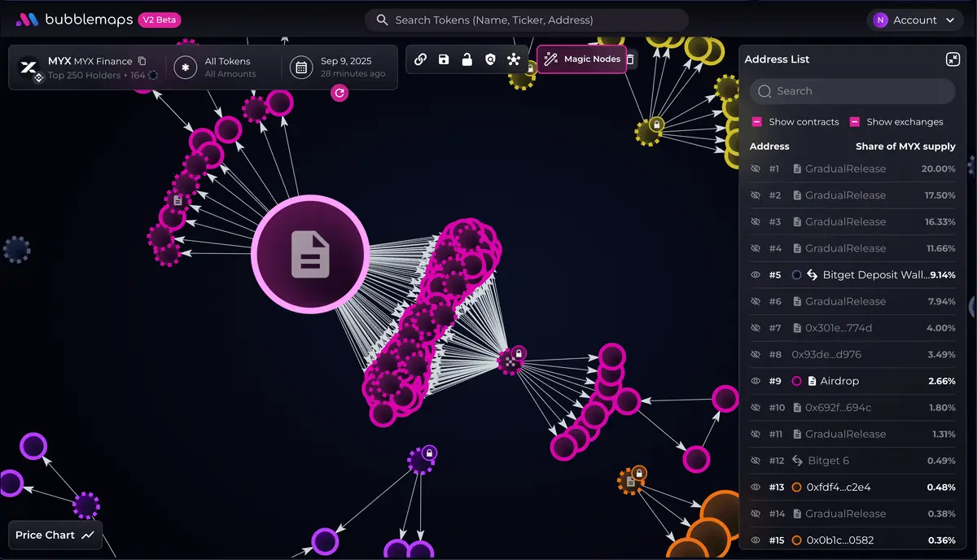Screen dimensions: 977x560
Task: Click the Address List panel title
Action: point(777,59)
